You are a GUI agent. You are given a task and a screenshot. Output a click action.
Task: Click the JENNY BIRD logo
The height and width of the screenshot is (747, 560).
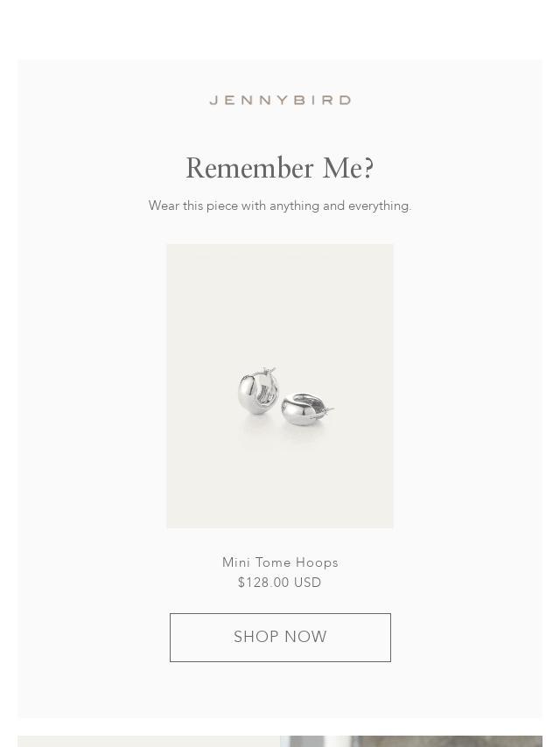tap(280, 100)
